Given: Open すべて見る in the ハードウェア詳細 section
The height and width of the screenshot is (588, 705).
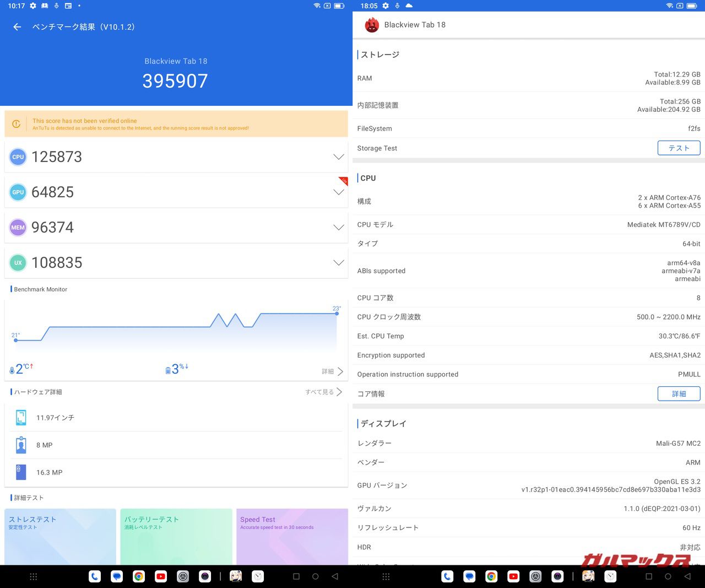Looking at the screenshot, I should [323, 392].
